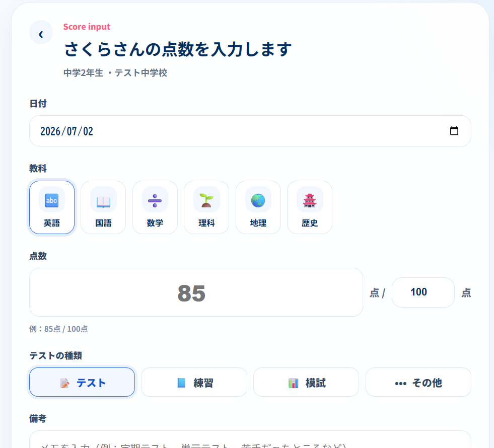Viewport: 494px width, 448px height.
Task: Click the 点数 section label
Action: point(38,256)
